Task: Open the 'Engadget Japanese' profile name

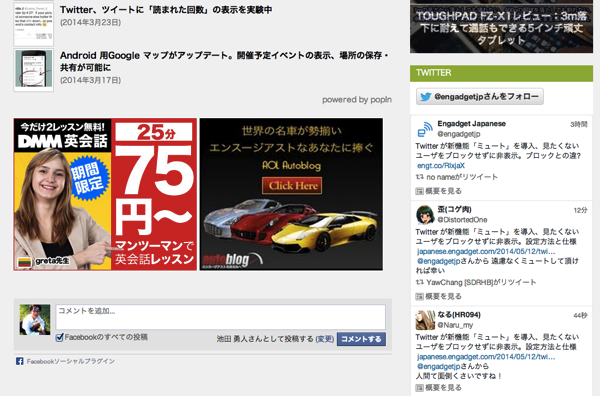Action: [471, 124]
